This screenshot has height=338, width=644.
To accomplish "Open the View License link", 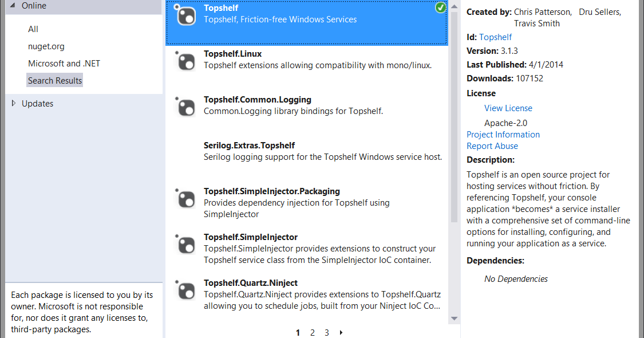I will 508,108.
